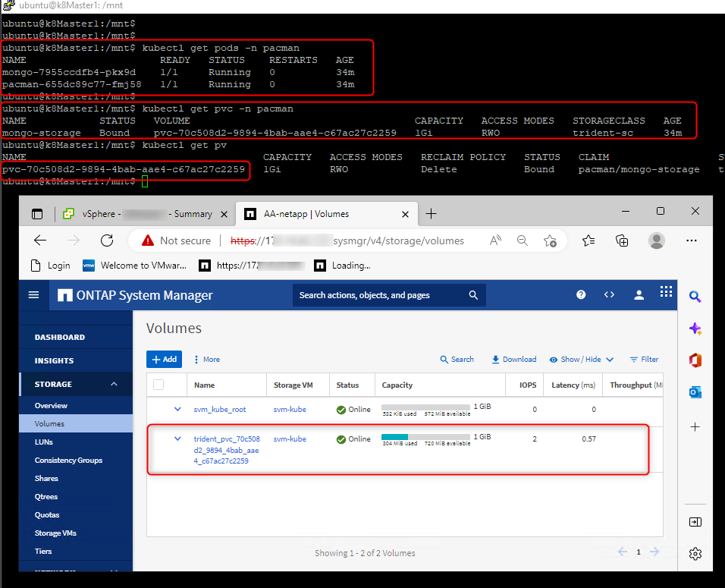Screen dimensions: 725x588
Task: Open the Show / Hide columns dropdown
Action: (x=581, y=360)
